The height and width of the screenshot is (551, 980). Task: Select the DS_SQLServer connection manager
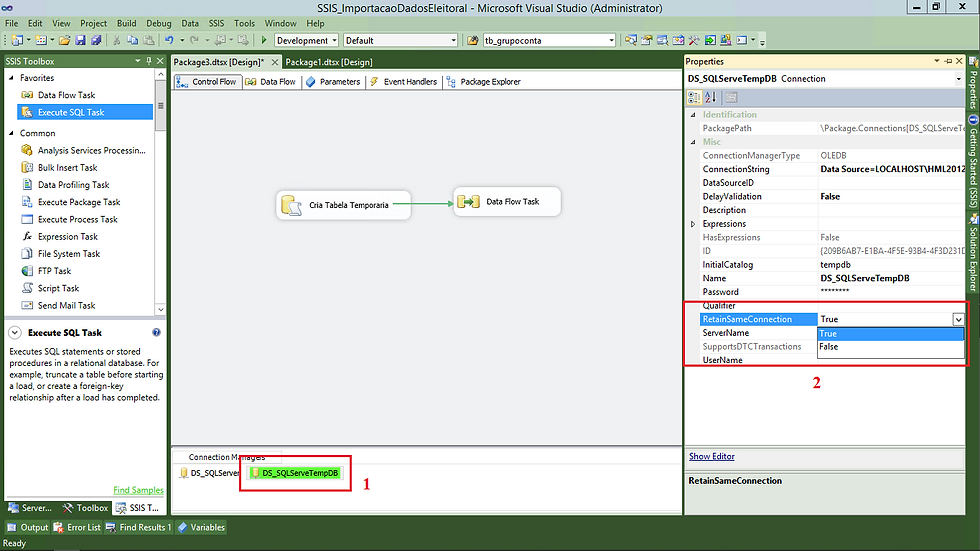pos(209,473)
